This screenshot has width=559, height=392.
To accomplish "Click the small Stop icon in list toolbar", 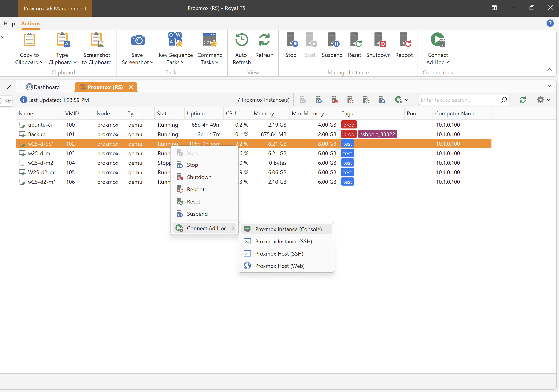I will pos(318,100).
